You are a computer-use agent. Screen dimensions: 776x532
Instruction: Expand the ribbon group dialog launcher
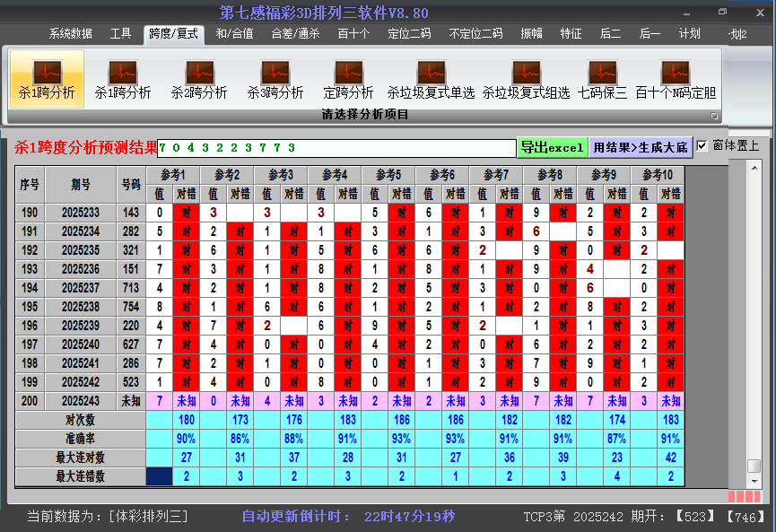click(714, 116)
